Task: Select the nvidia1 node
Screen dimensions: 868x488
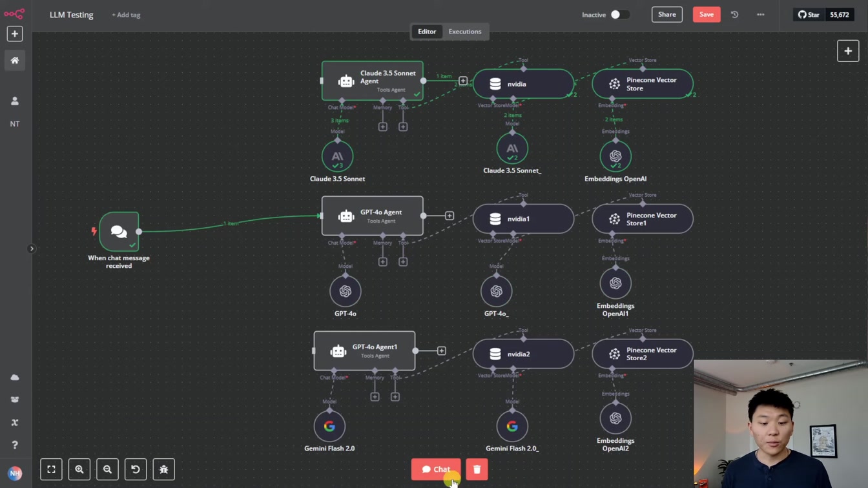Action: coord(523,219)
